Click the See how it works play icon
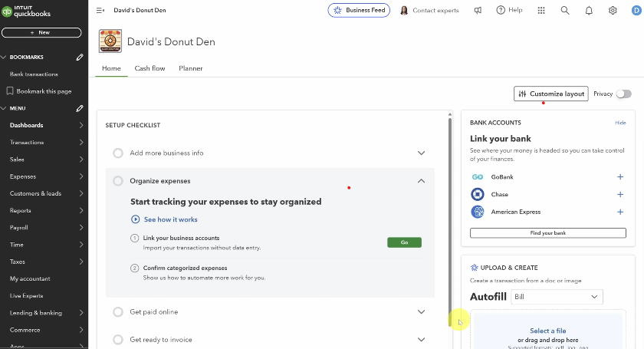644x349 pixels. [x=135, y=219]
